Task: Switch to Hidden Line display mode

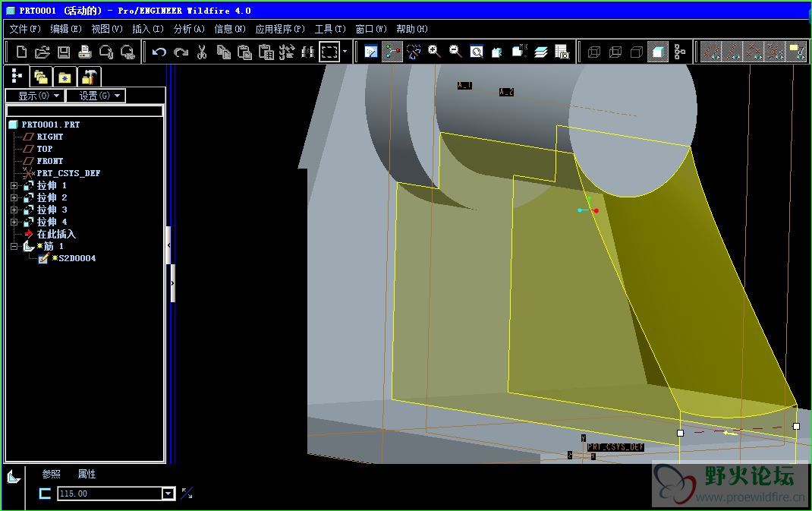Action: (x=615, y=52)
